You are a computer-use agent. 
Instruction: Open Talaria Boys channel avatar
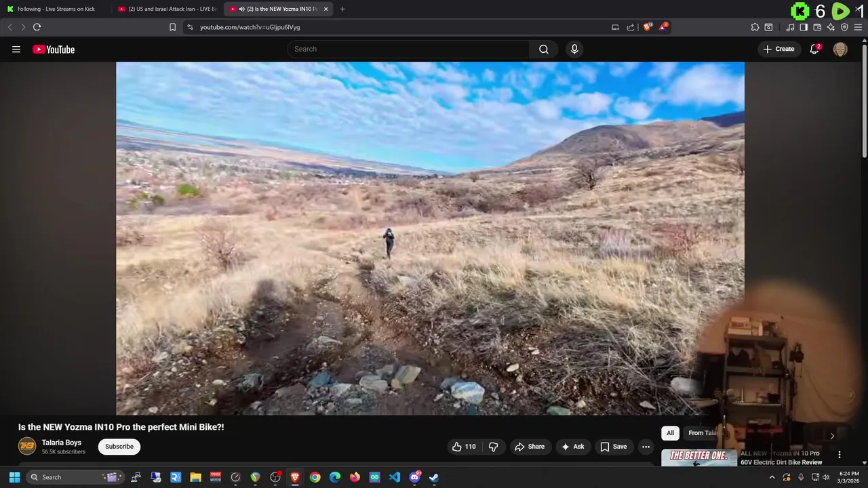click(x=27, y=446)
